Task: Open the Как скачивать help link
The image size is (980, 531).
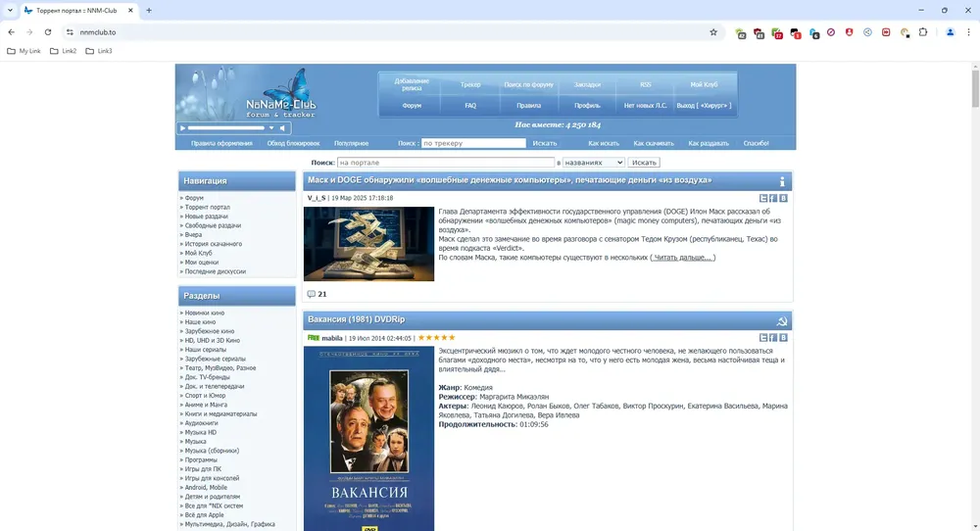Action: pyautogui.click(x=654, y=143)
